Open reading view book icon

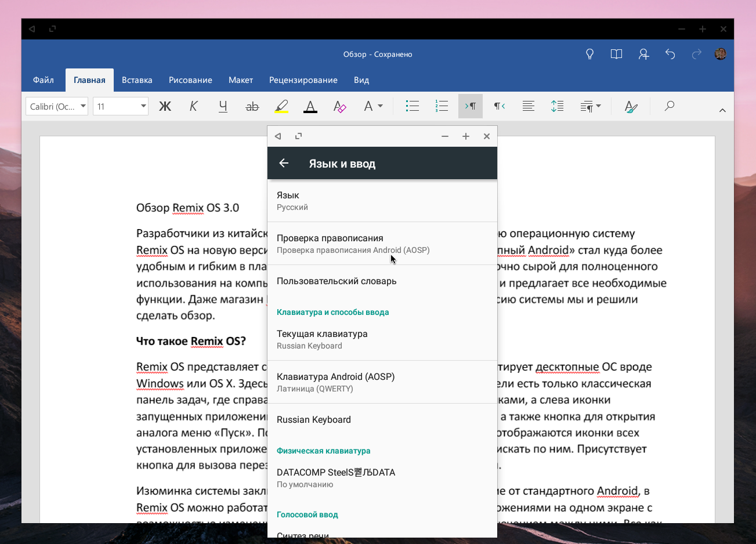[617, 54]
